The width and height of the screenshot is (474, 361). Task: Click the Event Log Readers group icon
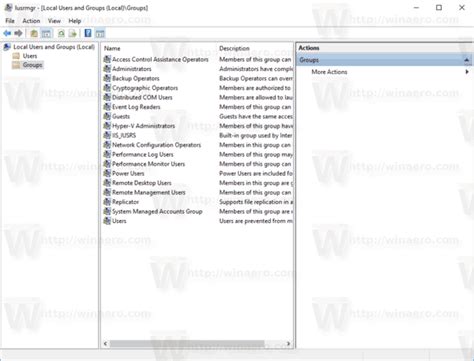click(x=107, y=107)
